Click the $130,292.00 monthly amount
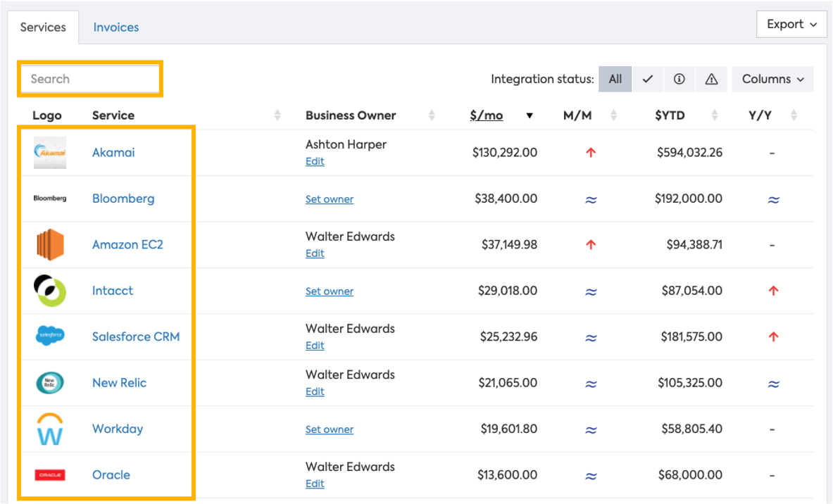This screenshot has height=504, width=833. pos(505,153)
